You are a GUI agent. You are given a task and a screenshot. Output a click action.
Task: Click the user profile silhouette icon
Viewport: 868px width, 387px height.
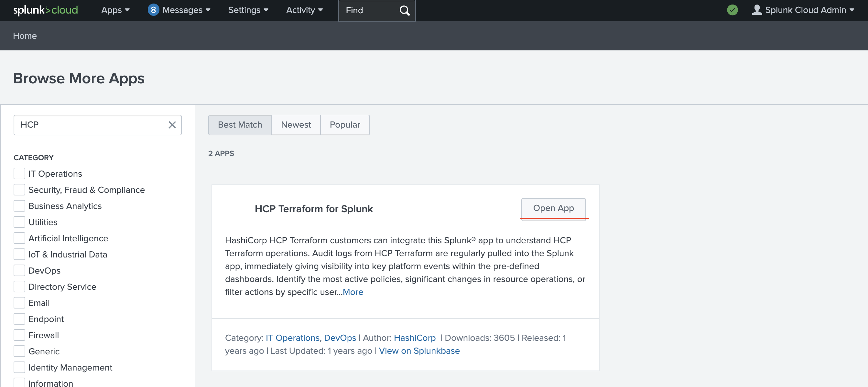coord(756,10)
